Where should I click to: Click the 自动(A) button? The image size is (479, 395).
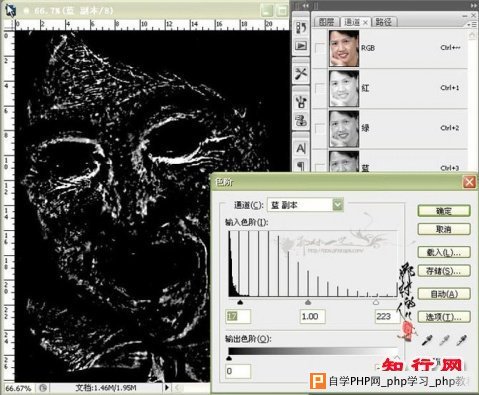click(444, 294)
